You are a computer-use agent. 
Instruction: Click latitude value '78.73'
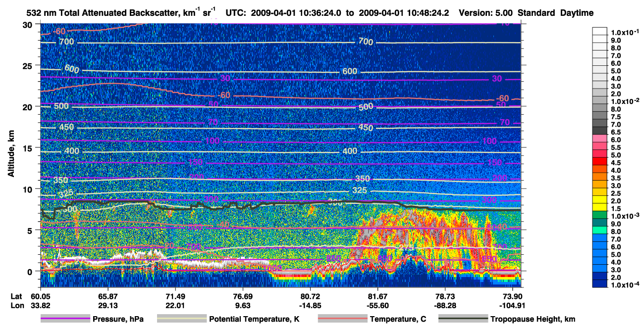click(445, 296)
